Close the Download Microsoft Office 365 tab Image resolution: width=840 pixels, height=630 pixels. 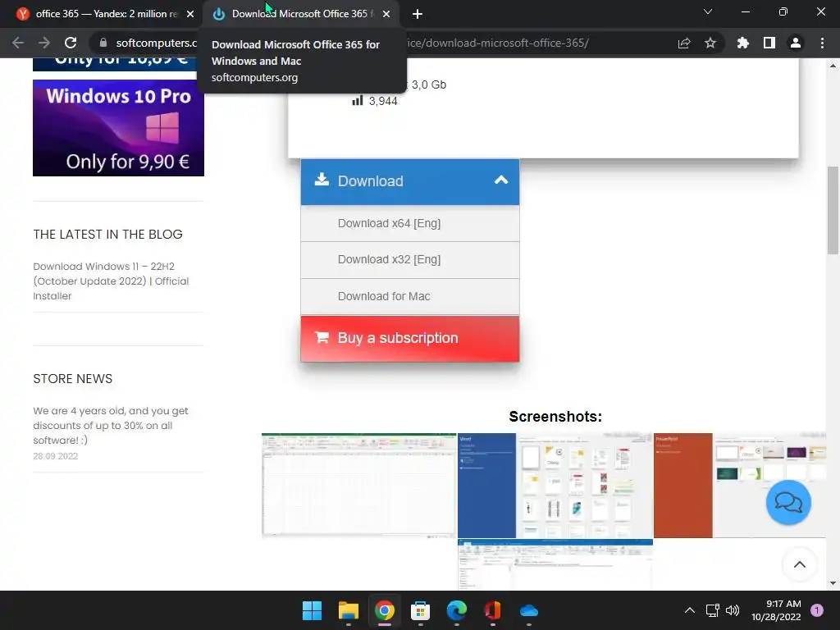(386, 14)
